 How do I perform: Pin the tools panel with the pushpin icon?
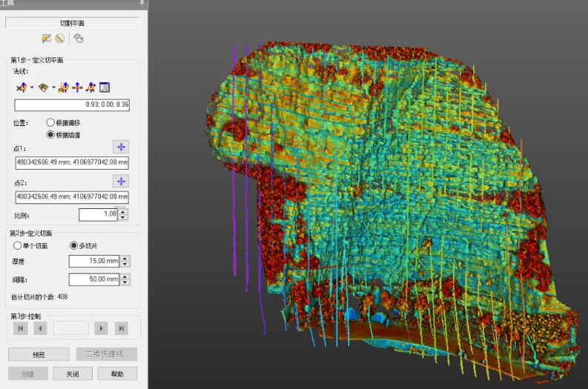(x=142, y=4)
